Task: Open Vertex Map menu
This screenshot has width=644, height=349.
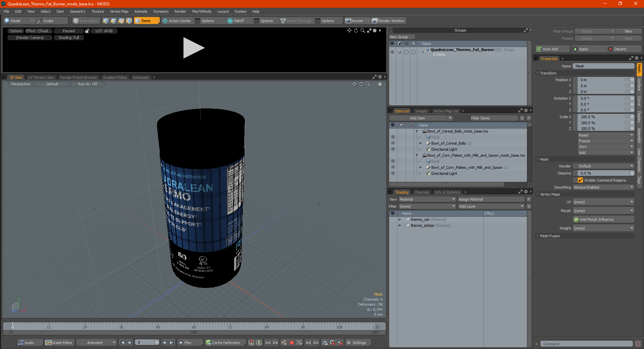Action: tap(119, 11)
